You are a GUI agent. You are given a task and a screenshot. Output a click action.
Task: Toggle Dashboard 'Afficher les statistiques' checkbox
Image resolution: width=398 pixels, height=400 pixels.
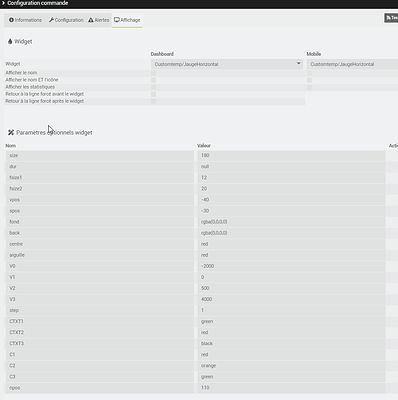coord(153,87)
